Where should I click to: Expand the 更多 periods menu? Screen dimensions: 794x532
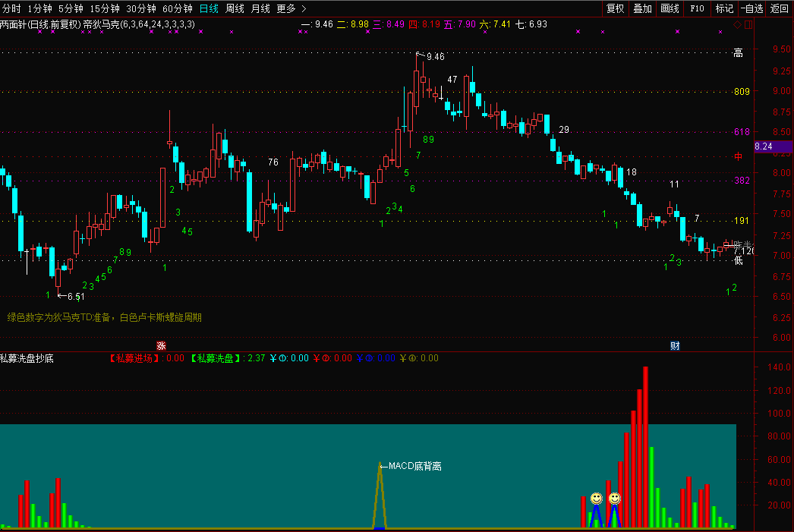291,8
